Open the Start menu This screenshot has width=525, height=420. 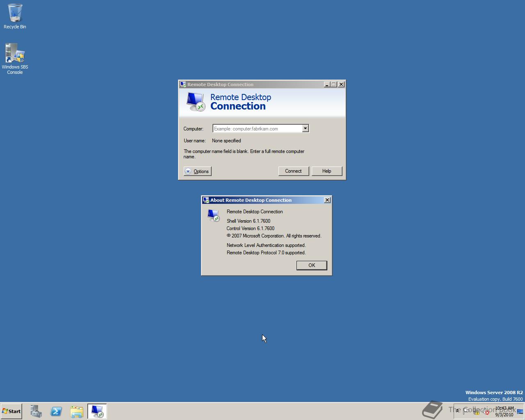pyautogui.click(x=11, y=411)
